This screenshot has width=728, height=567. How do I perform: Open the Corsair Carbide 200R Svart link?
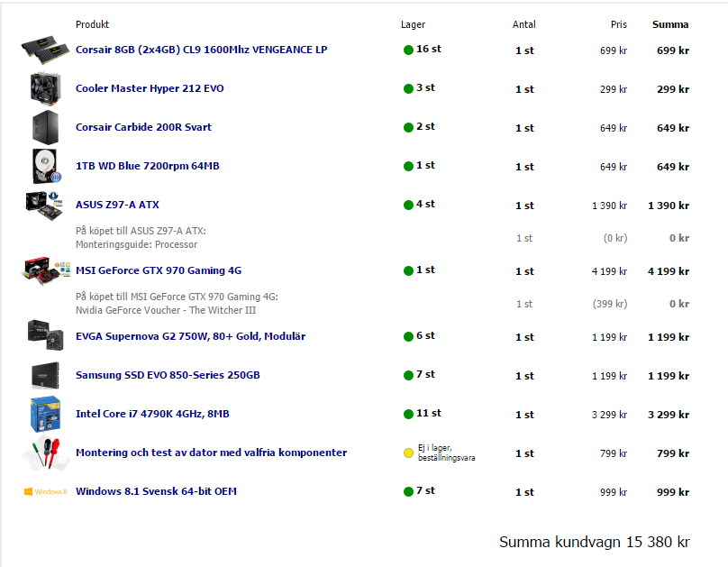143,127
